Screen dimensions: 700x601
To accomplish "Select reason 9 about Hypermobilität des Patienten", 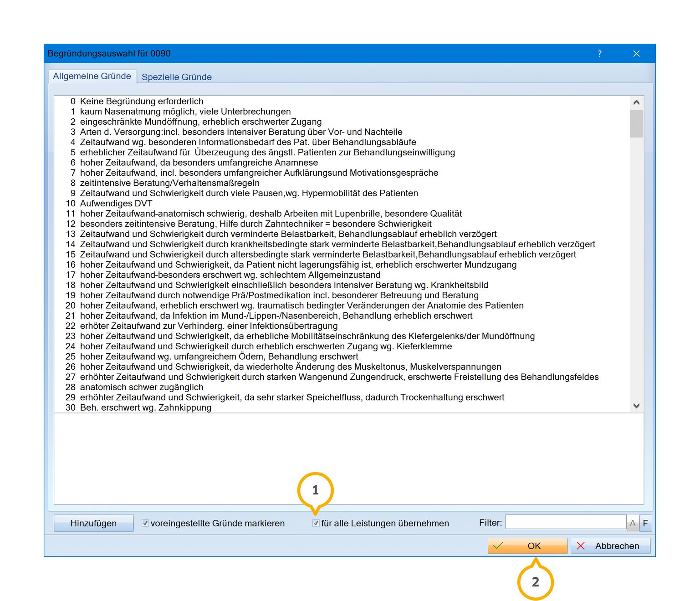I will (x=342, y=193).
